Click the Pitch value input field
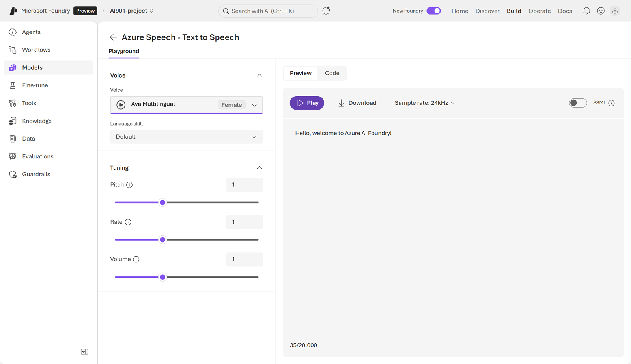 pyautogui.click(x=245, y=185)
